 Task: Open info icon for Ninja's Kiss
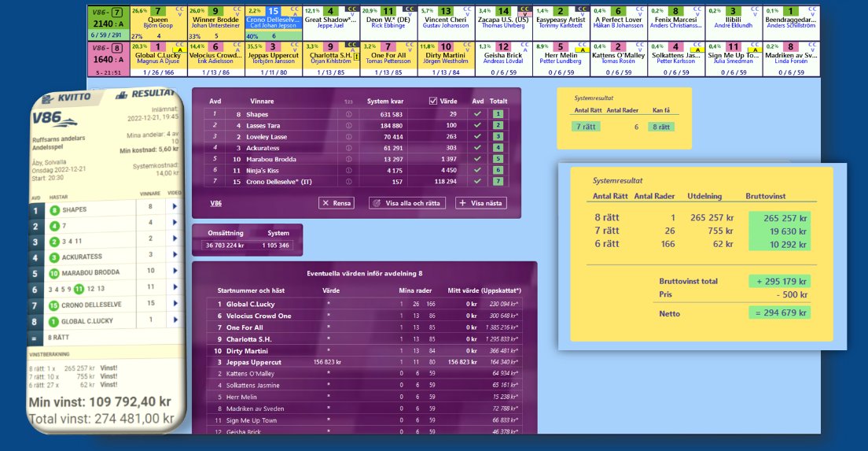[x=348, y=170]
